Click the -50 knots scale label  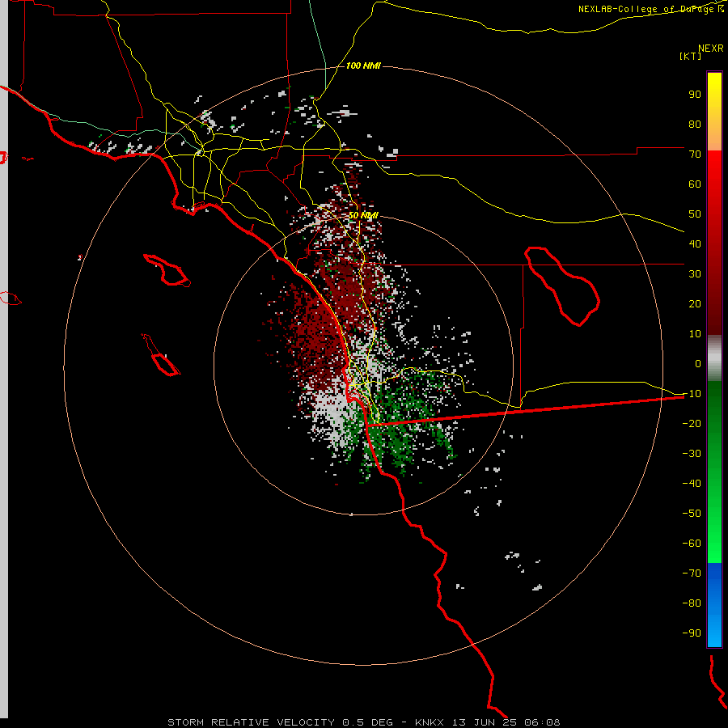click(x=692, y=514)
